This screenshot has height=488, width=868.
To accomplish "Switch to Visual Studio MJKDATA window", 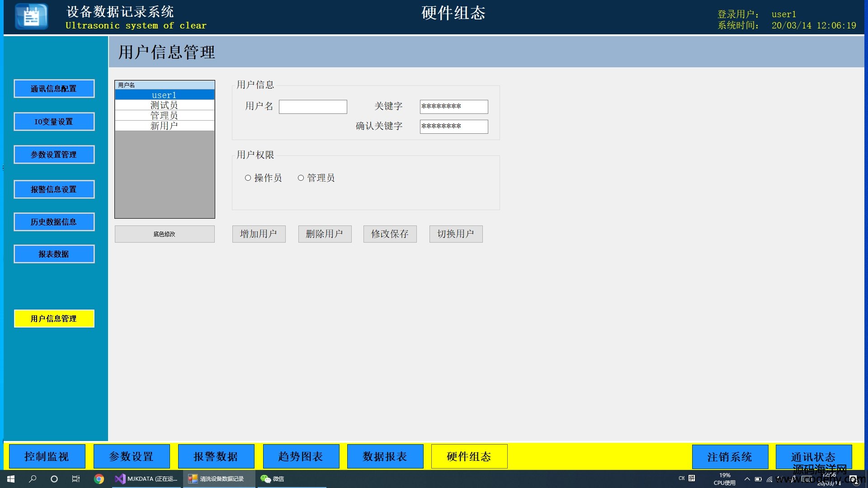I will coord(146,479).
